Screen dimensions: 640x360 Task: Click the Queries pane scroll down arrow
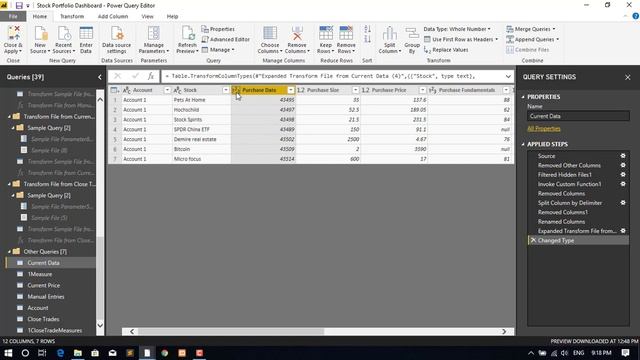pos(100,325)
